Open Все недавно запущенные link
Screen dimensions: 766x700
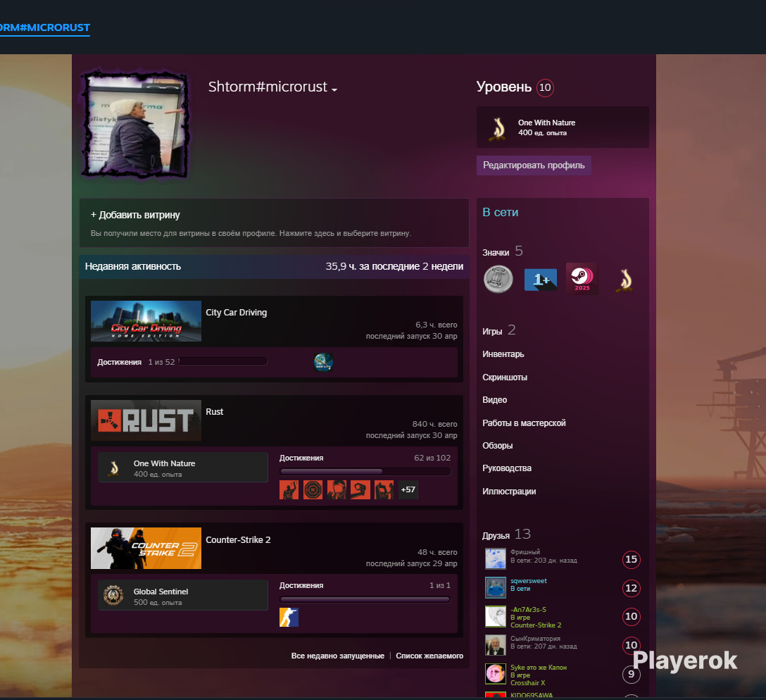(x=337, y=656)
